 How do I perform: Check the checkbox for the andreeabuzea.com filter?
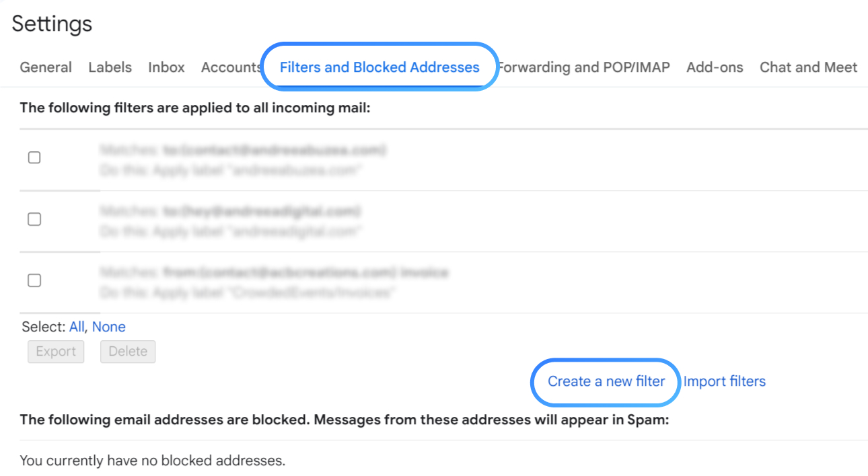[34, 157]
